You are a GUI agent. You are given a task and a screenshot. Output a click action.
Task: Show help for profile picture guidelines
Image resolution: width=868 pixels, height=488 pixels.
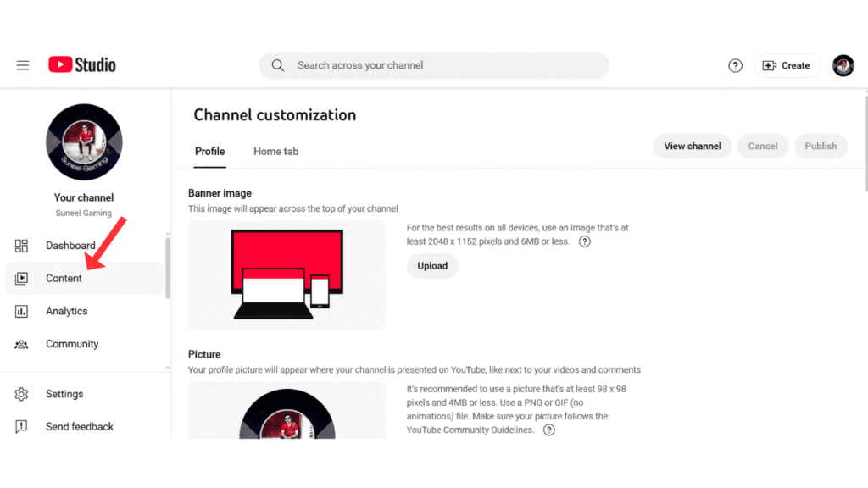pyautogui.click(x=548, y=430)
